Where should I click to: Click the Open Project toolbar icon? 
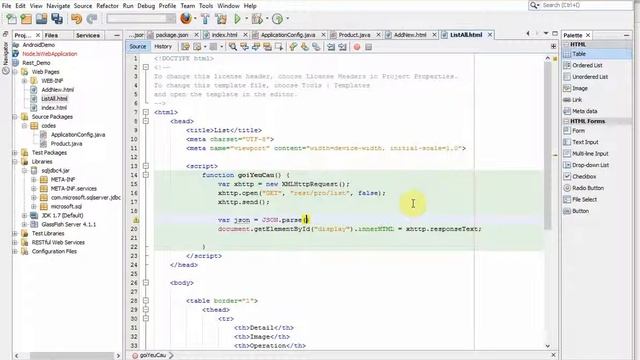pos(41,19)
